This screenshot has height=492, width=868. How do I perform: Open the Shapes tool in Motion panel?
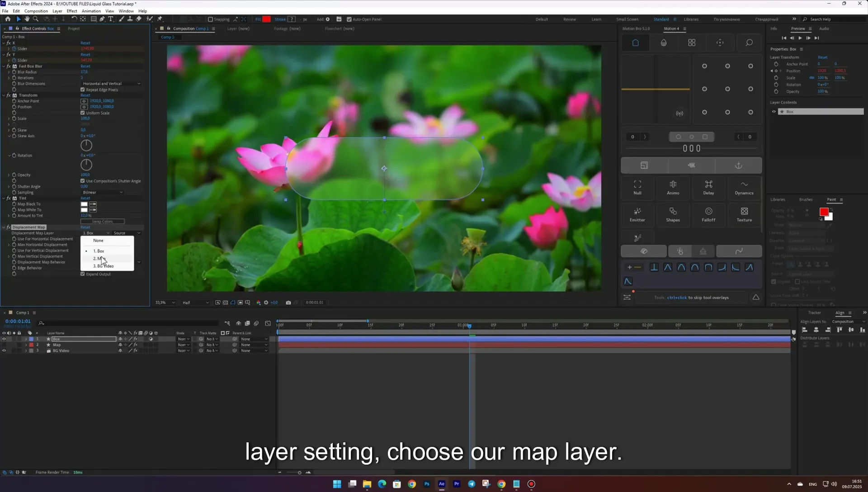(673, 214)
